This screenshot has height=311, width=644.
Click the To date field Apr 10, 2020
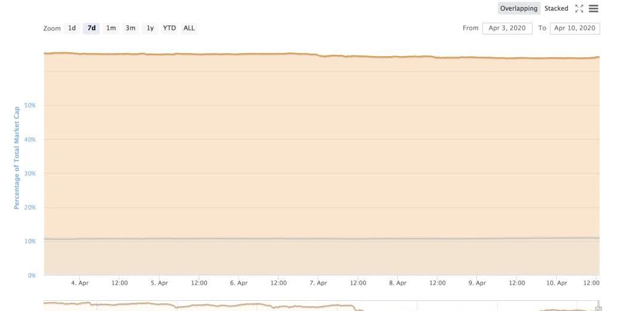574,28
